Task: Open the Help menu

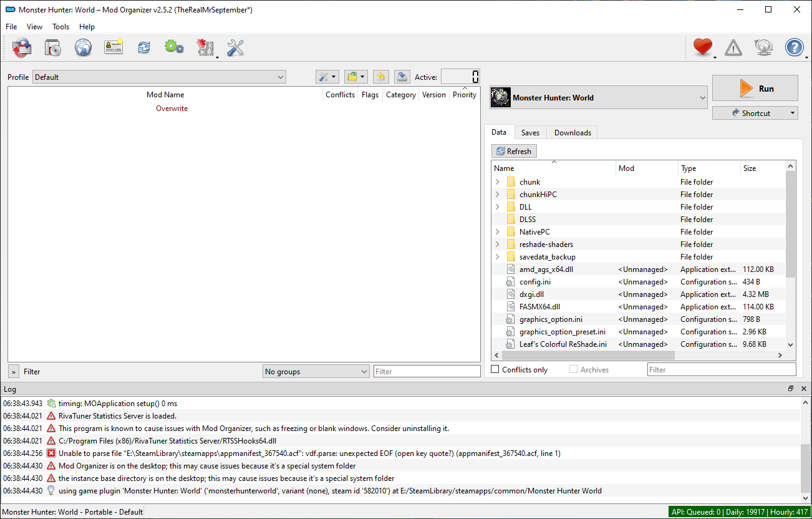Action: [x=87, y=27]
